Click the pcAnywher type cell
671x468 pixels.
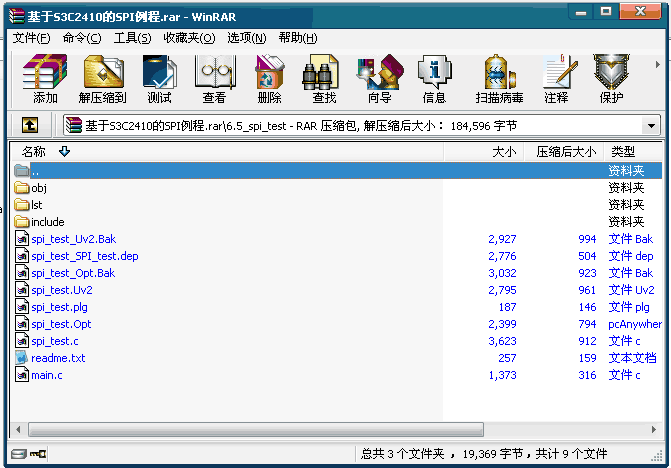(635, 324)
